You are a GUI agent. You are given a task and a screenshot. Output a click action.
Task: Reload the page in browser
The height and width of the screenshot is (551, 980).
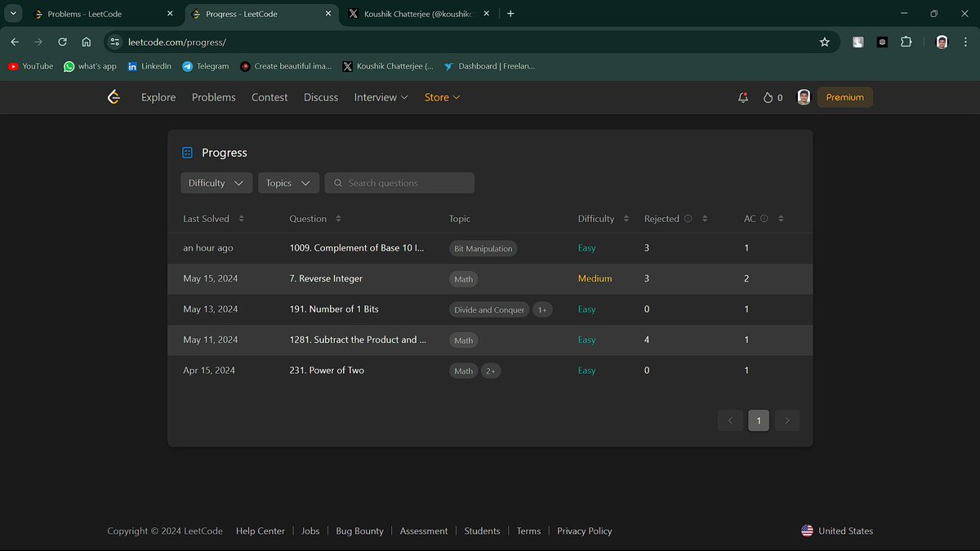pos(62,42)
